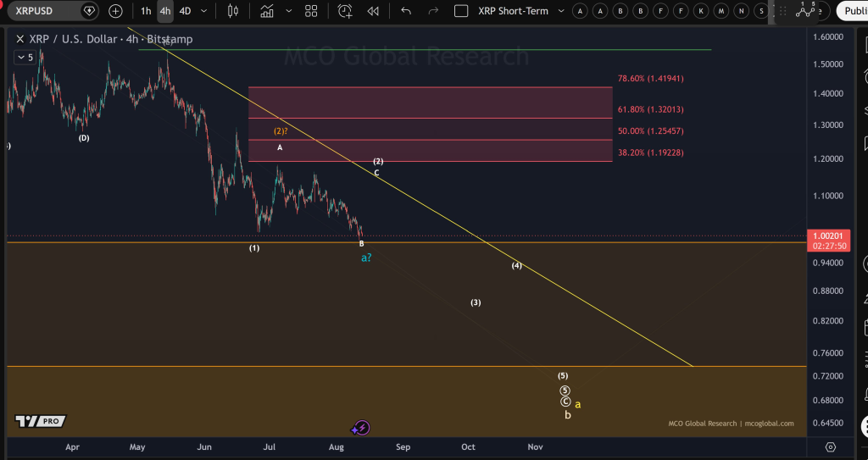Click the 0.76000 price axis label

[x=828, y=353]
